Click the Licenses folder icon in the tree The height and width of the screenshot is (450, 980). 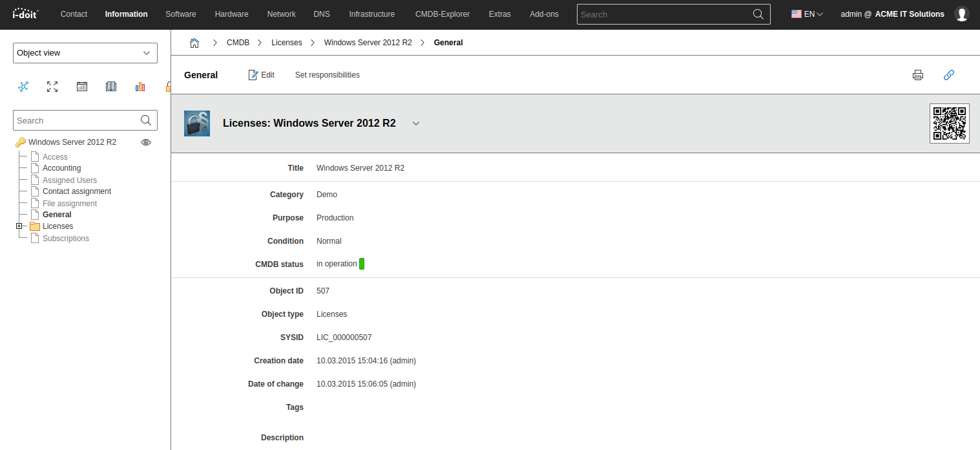pyautogui.click(x=35, y=226)
